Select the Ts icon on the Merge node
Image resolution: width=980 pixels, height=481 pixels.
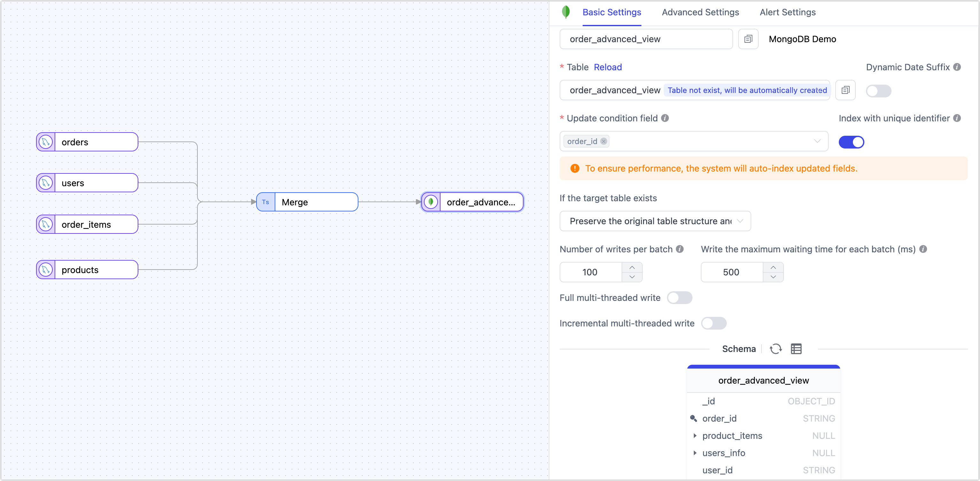[x=265, y=202]
